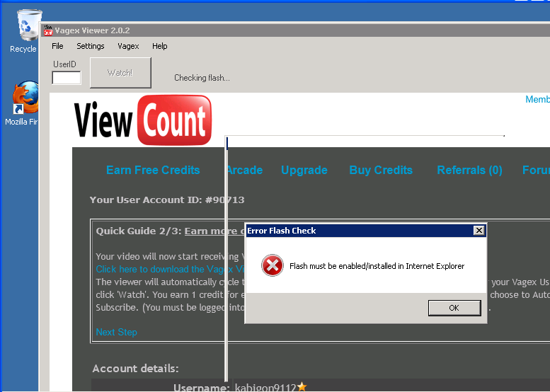Open the Referrals (0) link

click(469, 170)
